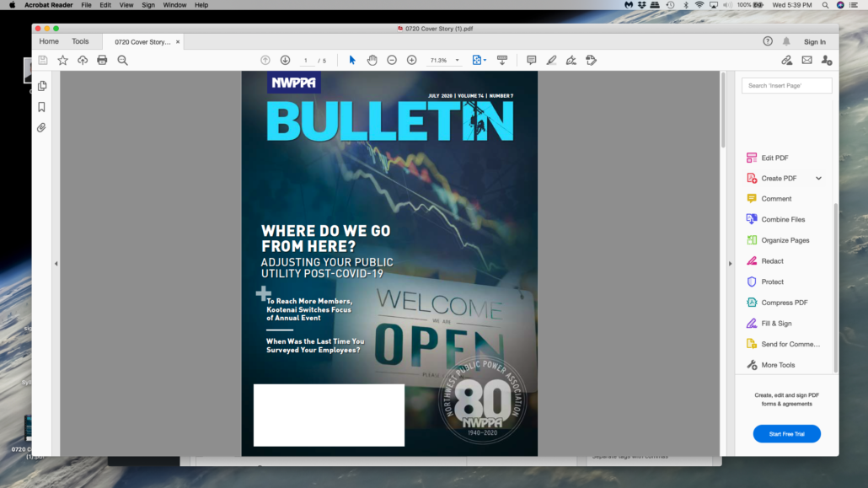Expand the Create PDF options chevron
Image resolution: width=868 pixels, height=488 pixels.
819,179
